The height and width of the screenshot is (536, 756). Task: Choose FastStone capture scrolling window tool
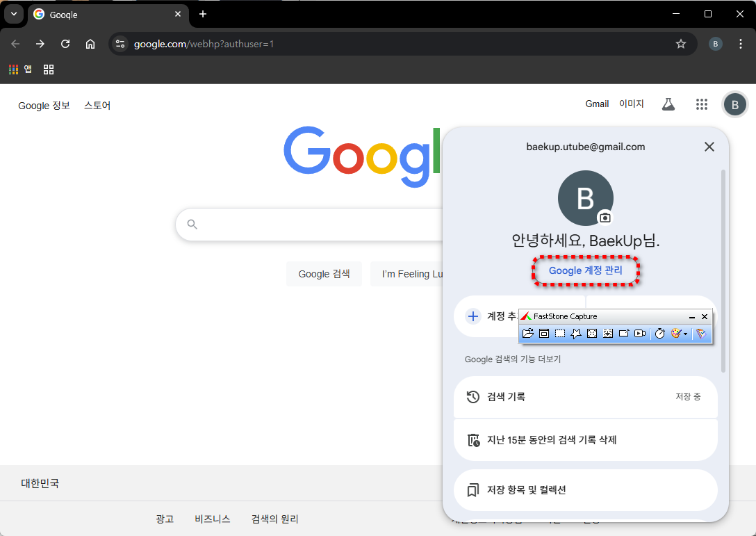click(608, 334)
